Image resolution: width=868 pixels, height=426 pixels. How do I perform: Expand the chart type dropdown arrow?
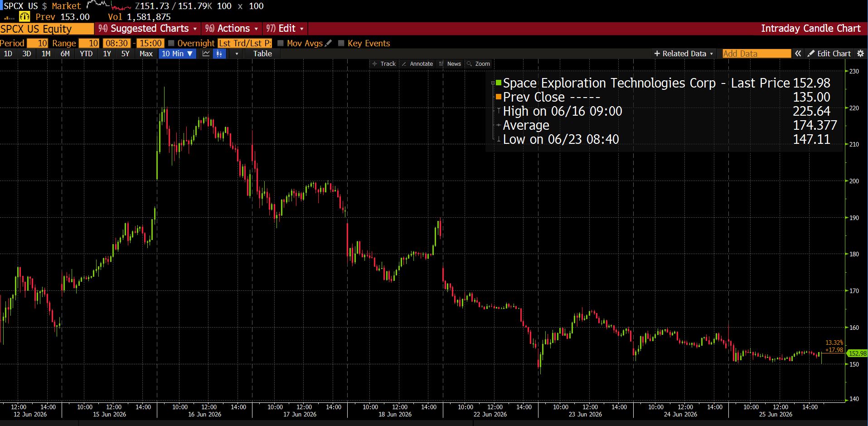236,54
